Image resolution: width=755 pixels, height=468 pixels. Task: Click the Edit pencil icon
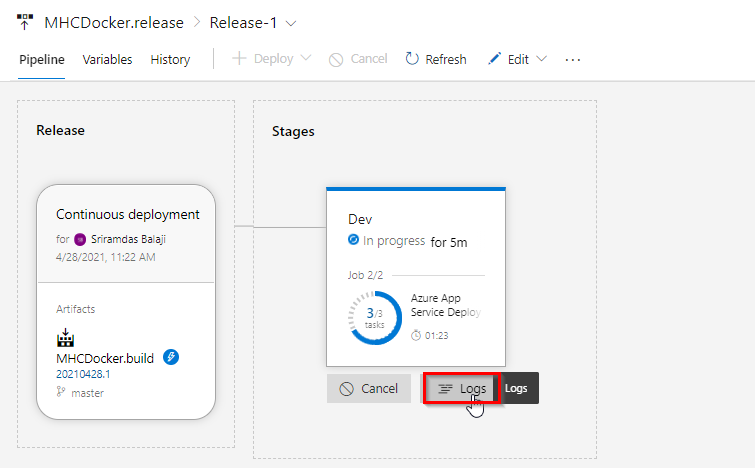494,59
